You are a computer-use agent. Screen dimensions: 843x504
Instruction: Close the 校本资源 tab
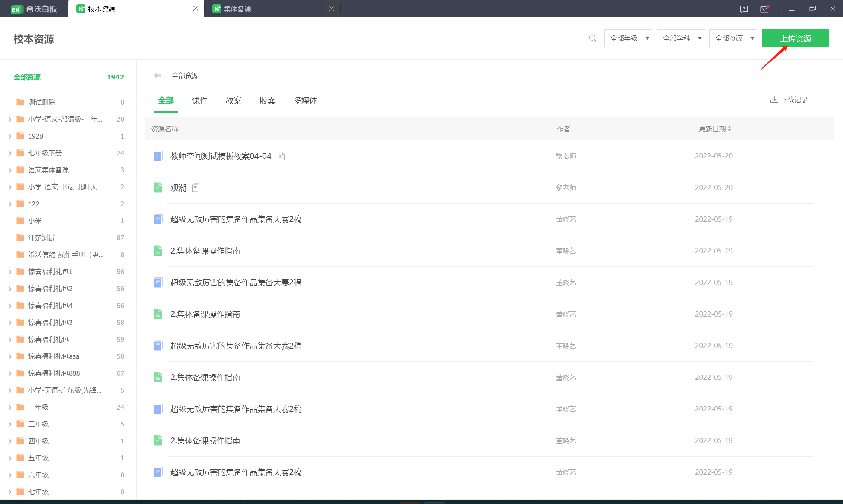[x=196, y=8]
